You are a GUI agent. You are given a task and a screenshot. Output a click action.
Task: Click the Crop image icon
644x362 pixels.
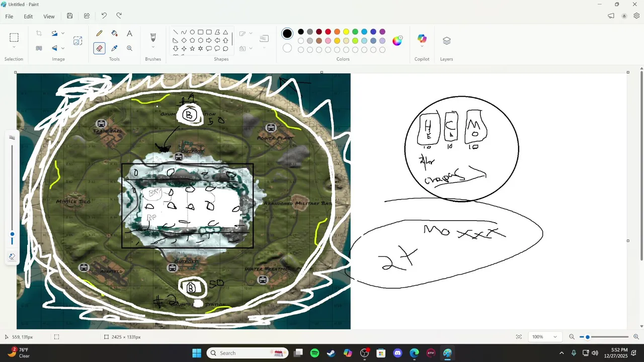[39, 33]
